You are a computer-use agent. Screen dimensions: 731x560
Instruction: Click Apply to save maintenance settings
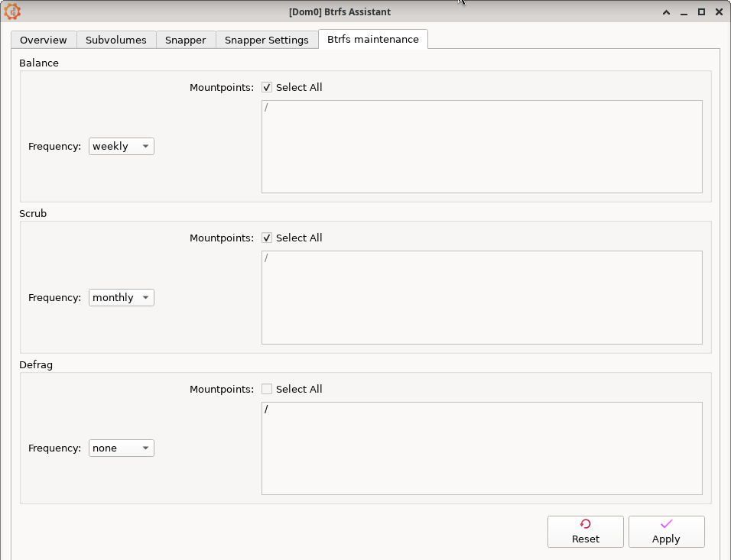pyautogui.click(x=666, y=532)
